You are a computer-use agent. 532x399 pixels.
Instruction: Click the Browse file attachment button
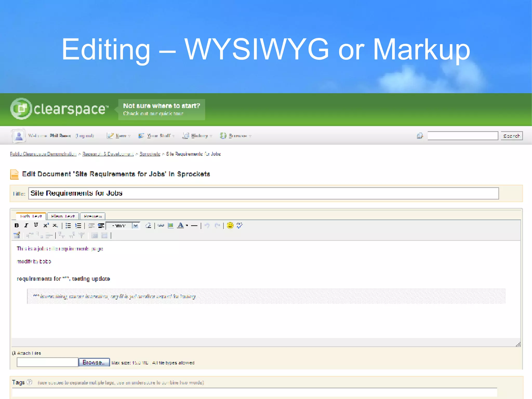(x=94, y=362)
